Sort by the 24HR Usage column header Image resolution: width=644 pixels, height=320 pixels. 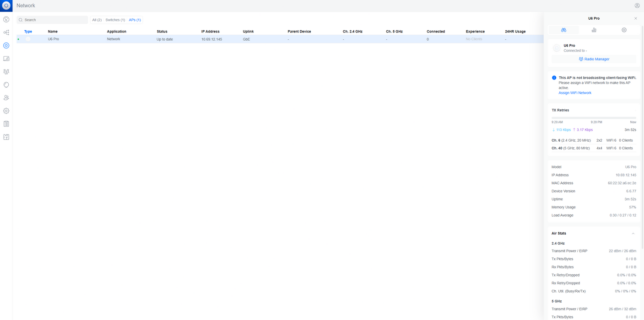(x=515, y=32)
